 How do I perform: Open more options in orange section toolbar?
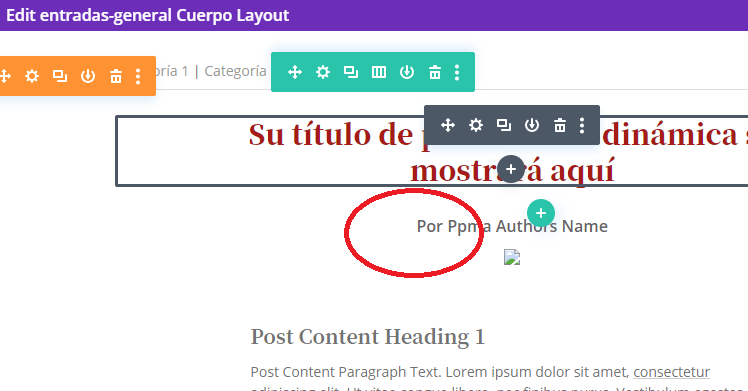point(138,76)
